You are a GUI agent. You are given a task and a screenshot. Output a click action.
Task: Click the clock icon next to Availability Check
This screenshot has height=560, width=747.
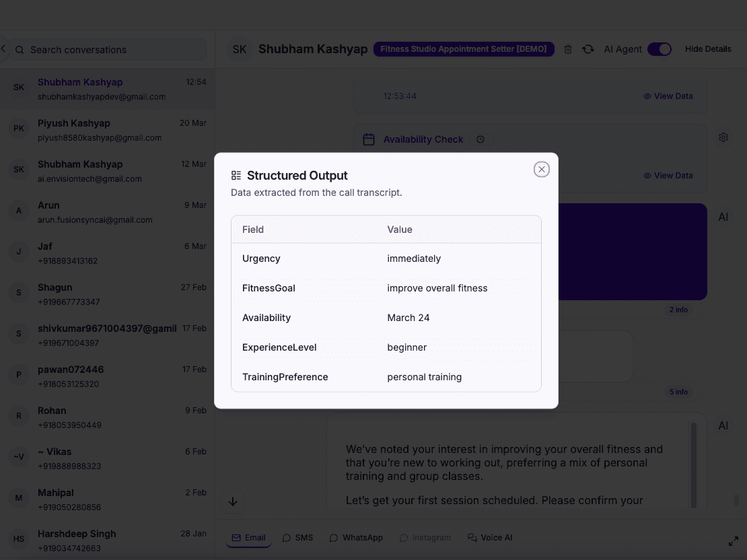click(x=481, y=139)
